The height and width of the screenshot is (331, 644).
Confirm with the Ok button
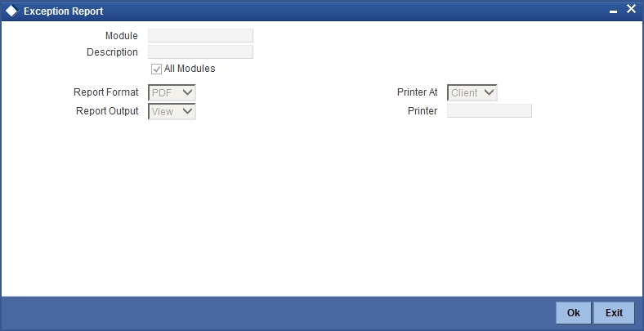coord(574,313)
